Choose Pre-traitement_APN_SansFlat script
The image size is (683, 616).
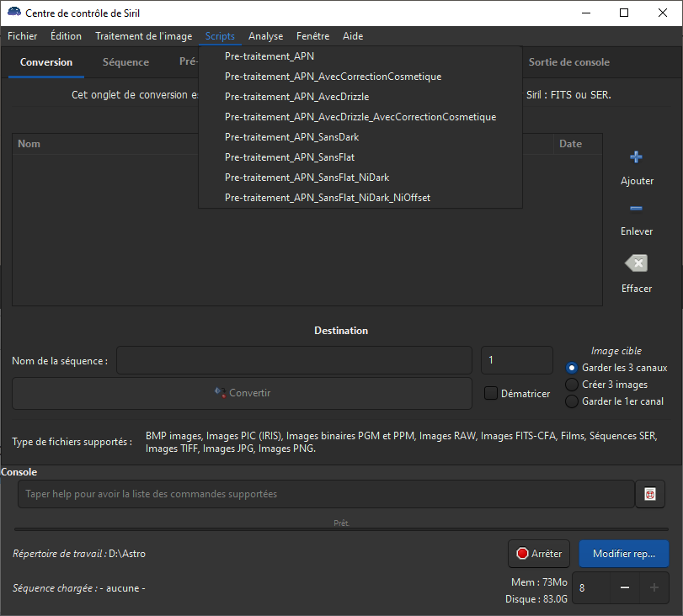(x=360, y=157)
